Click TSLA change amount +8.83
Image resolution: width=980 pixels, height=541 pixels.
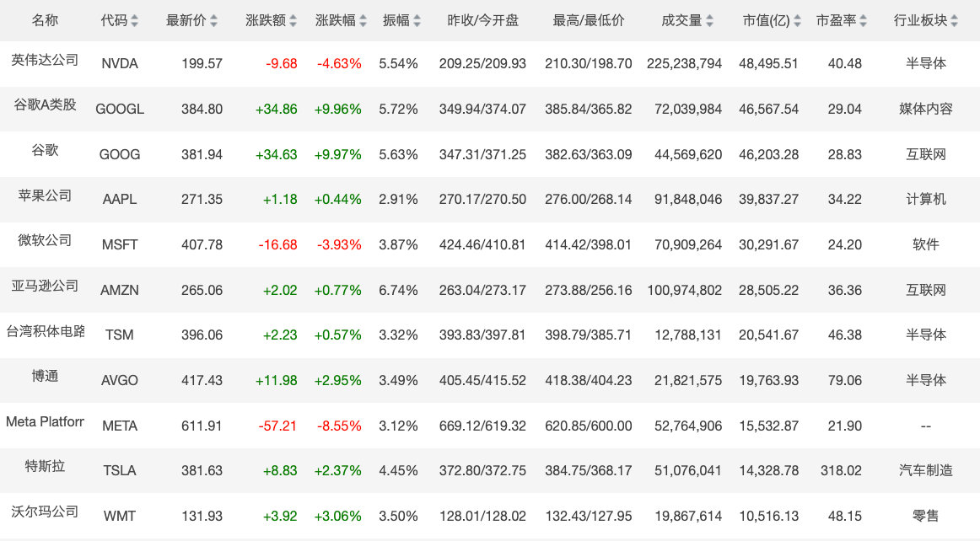(280, 470)
